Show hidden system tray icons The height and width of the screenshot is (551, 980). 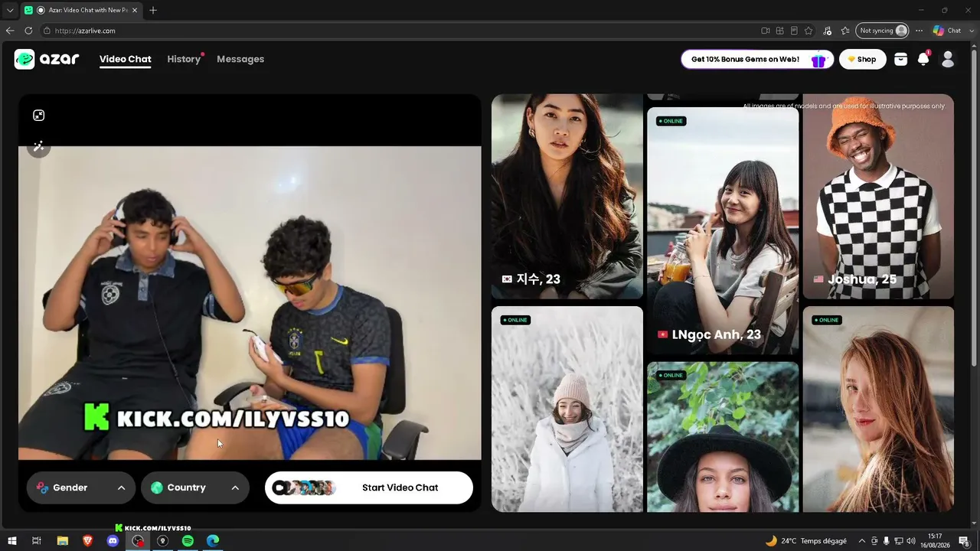[x=862, y=541]
